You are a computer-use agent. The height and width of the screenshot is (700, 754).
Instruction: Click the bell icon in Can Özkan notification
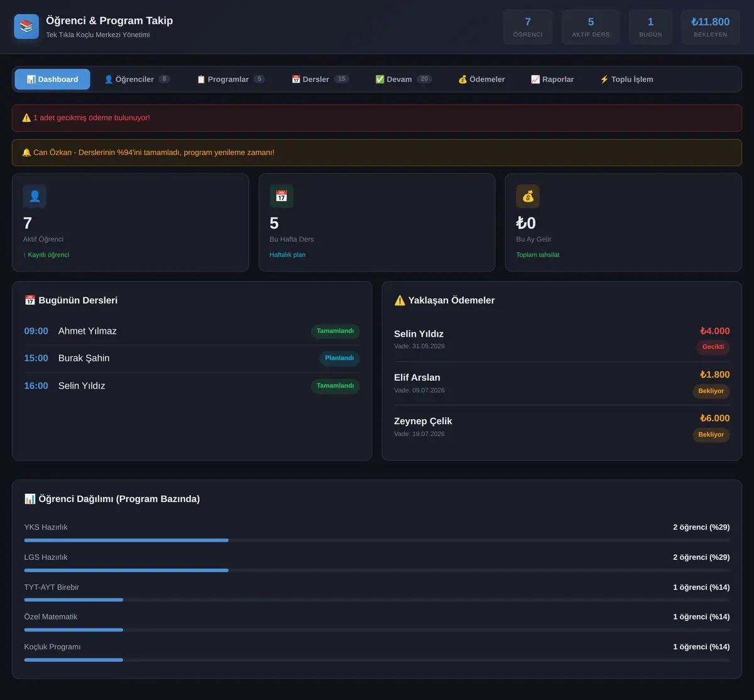26,152
